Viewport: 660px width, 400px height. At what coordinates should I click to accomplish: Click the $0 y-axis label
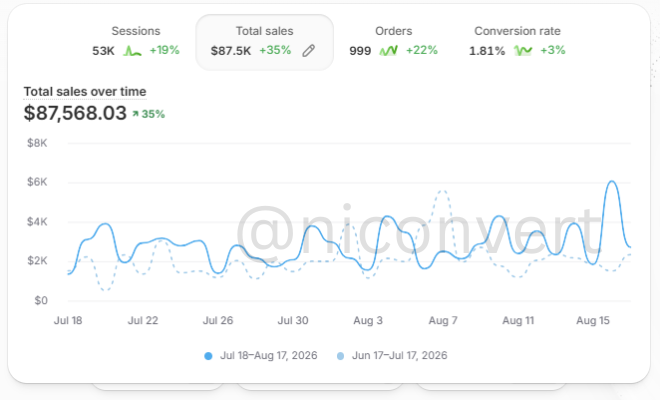point(41,300)
